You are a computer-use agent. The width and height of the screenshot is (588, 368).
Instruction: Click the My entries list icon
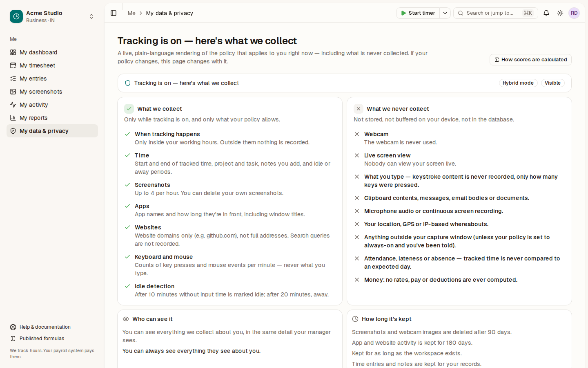(x=13, y=79)
